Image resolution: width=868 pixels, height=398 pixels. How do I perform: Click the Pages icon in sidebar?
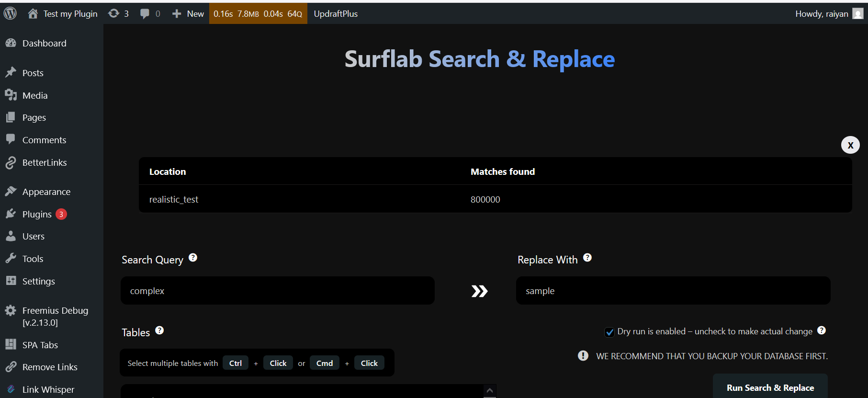pos(11,117)
